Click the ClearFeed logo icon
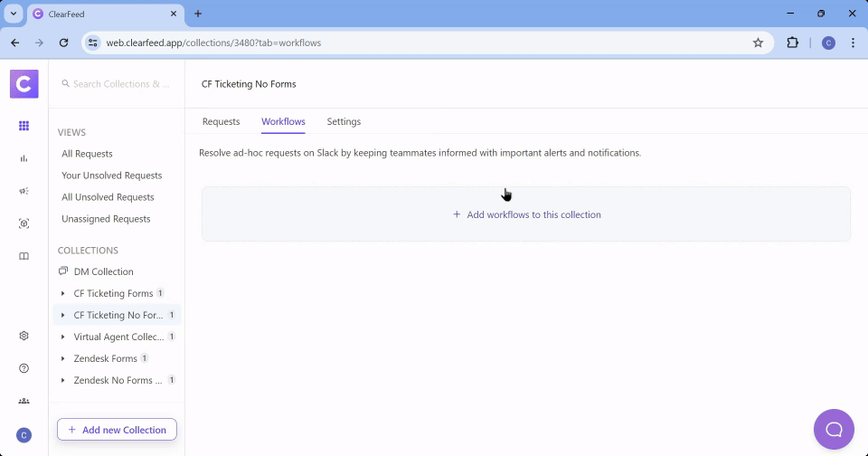This screenshot has width=868, height=456. (24, 84)
